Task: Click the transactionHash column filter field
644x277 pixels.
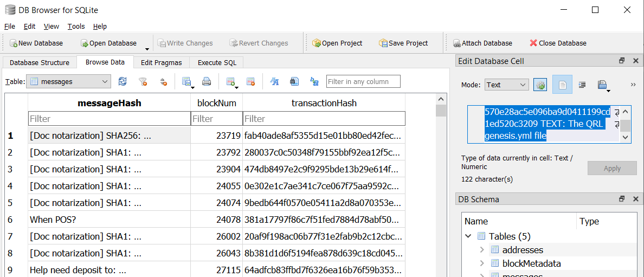Action: [x=324, y=119]
